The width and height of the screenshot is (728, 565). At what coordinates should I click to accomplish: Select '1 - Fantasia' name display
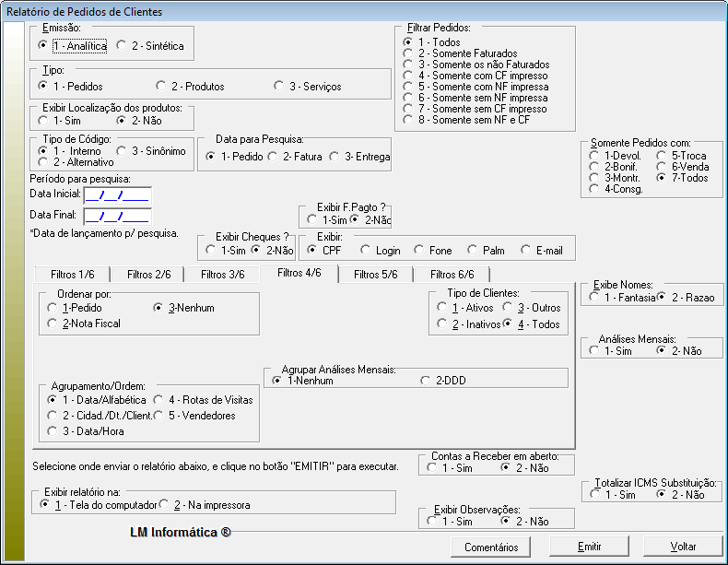point(594,298)
